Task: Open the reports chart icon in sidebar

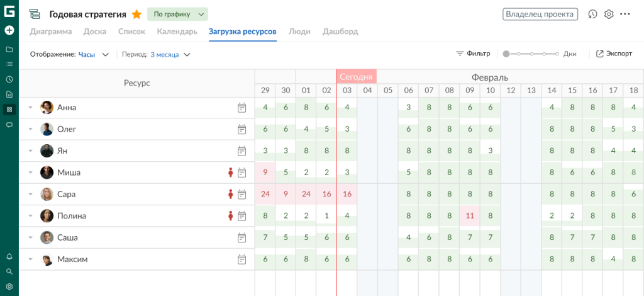Action: click(9, 94)
